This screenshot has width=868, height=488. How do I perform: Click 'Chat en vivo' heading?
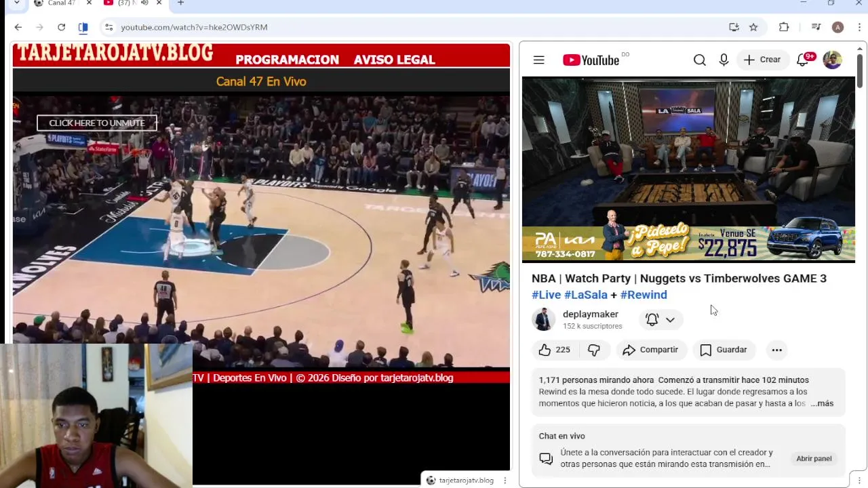[561, 436]
